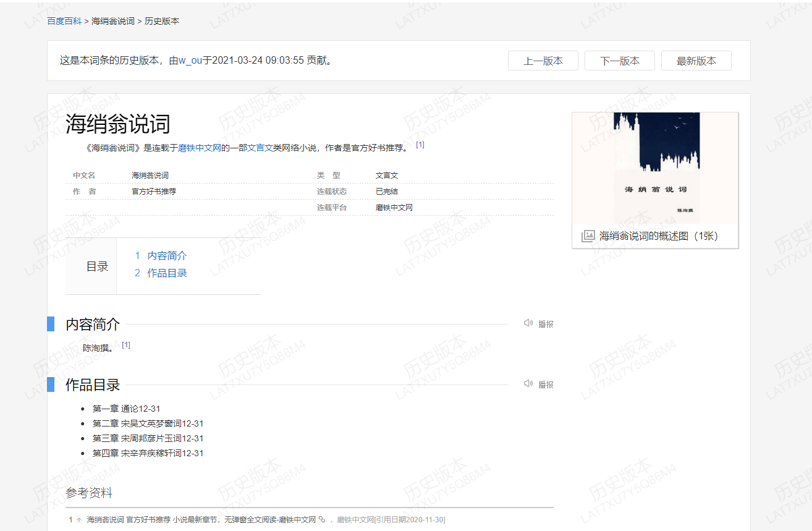Screen dimensions: 812x531
Task: Click 磨铁中文网 value in 连载平台 row
Action: [x=394, y=208]
